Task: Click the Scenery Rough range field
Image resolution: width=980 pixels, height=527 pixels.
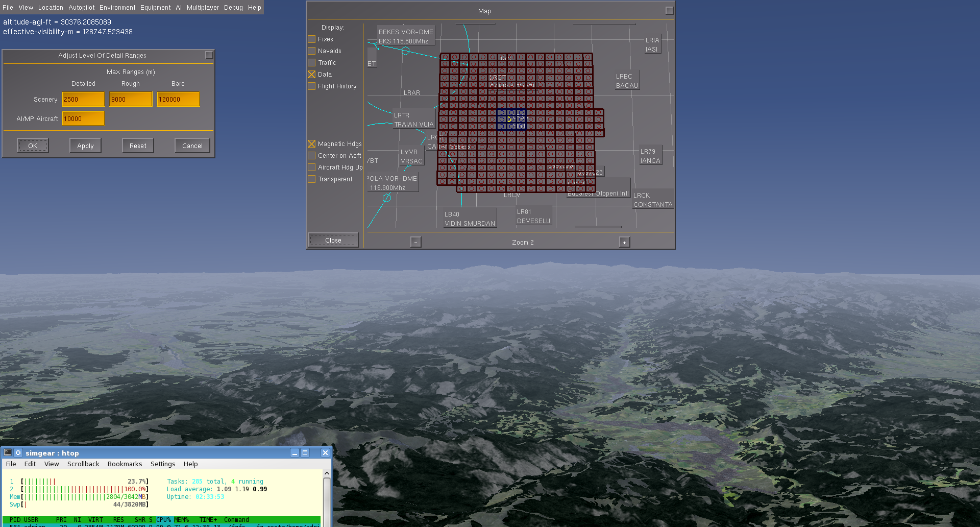Action: pos(131,99)
